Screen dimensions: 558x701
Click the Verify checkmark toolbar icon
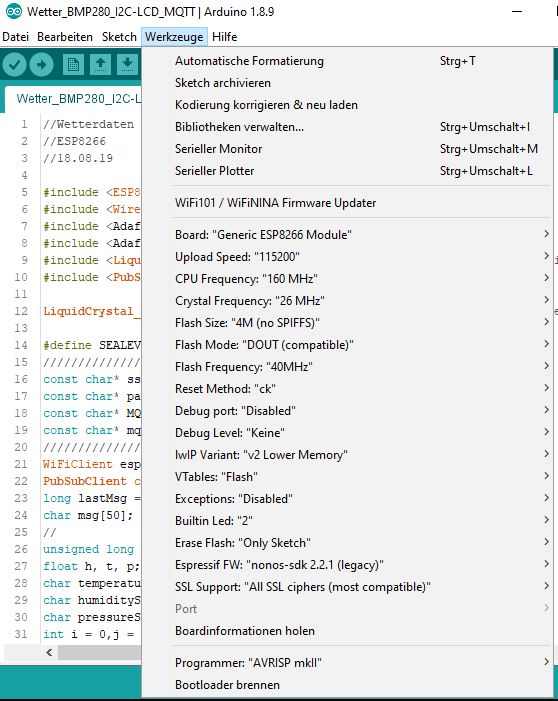click(x=14, y=64)
